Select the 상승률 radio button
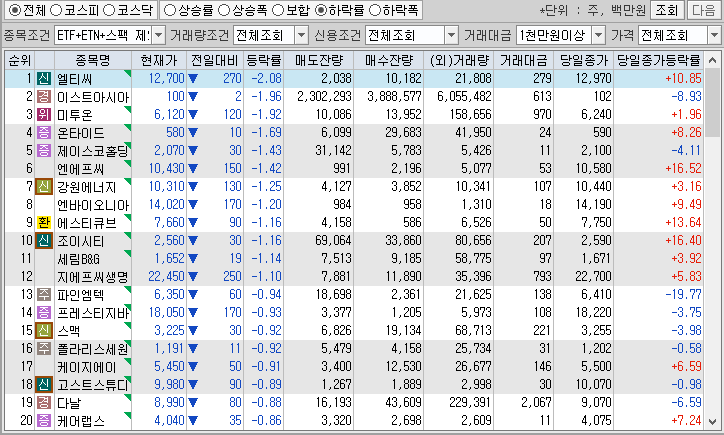The width and height of the screenshot is (724, 435). click(x=169, y=10)
